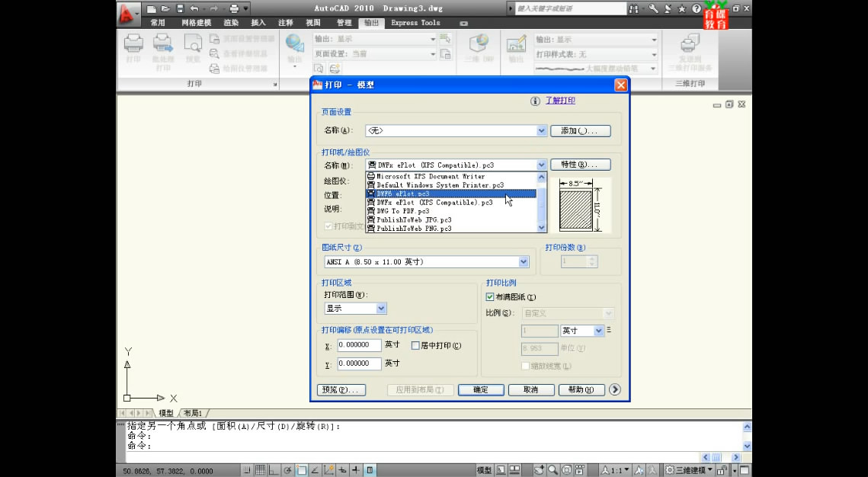Select PublishToWeb PNG.pc3 in printer list
The width and height of the screenshot is (868, 477).
[451, 228]
